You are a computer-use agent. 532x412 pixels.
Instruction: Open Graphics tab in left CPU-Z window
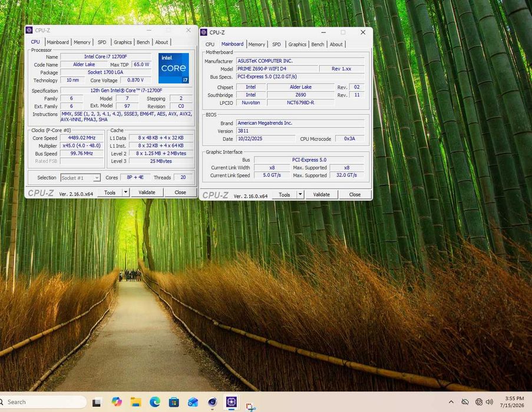(123, 42)
